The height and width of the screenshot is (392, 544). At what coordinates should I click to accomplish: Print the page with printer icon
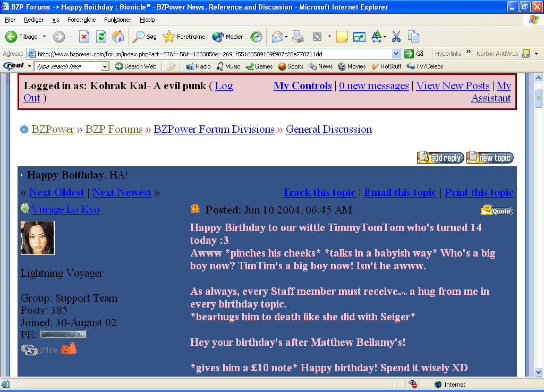click(298, 37)
